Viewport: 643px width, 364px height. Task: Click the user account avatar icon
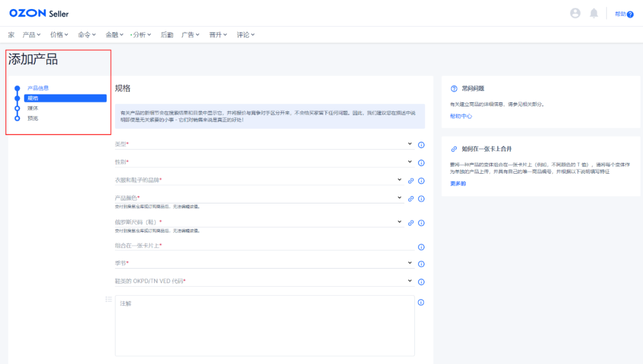tap(575, 13)
